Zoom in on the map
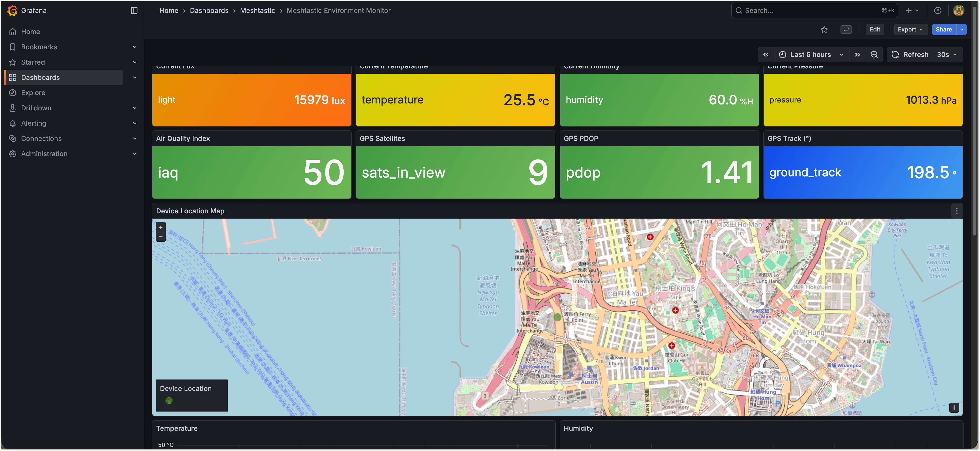This screenshot has height=451, width=980. 160,227
